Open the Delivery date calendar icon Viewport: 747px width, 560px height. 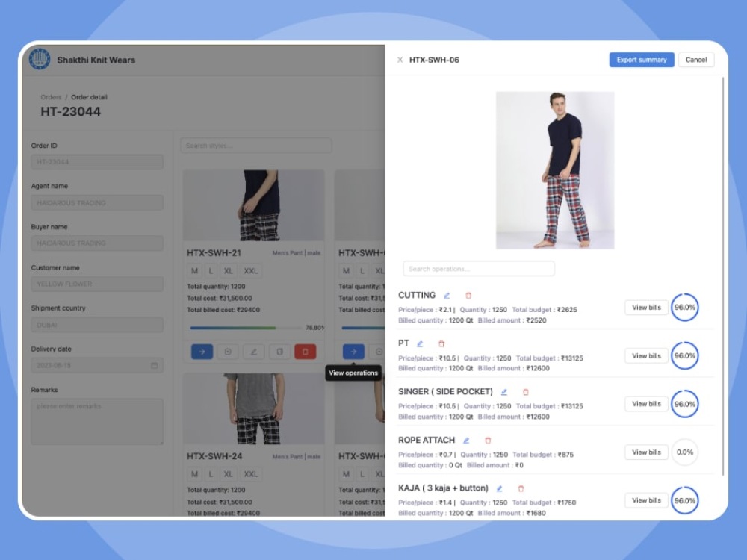point(155,365)
